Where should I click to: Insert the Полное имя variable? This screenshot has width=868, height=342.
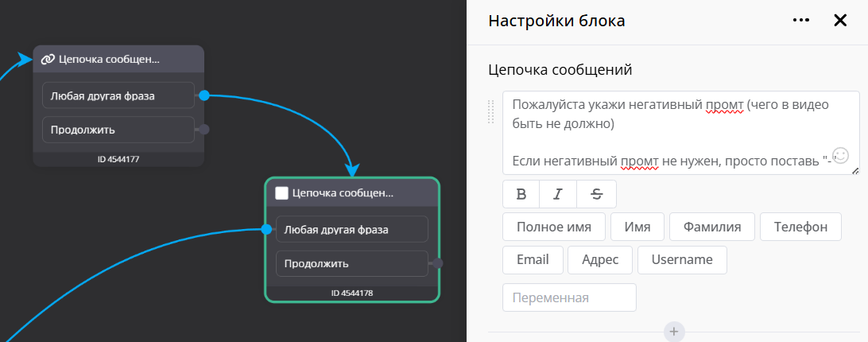point(553,227)
